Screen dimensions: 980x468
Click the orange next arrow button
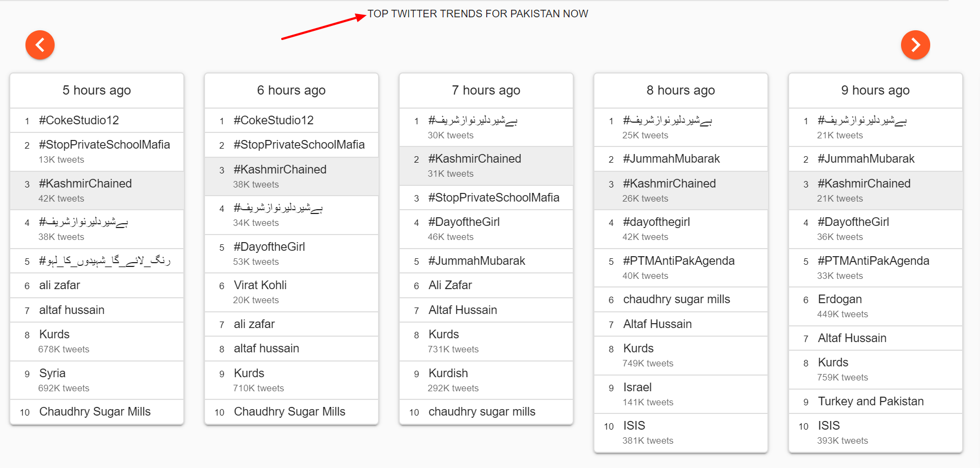(x=915, y=45)
